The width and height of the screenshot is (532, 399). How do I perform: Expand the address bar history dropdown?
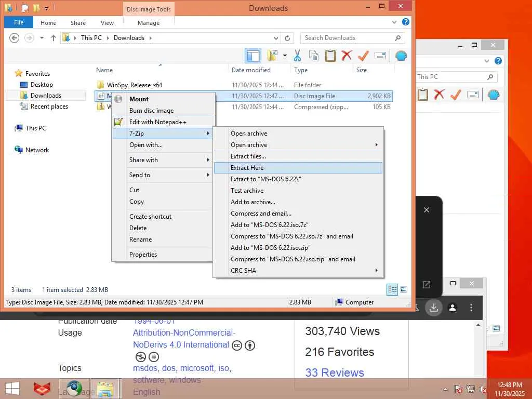276,38
